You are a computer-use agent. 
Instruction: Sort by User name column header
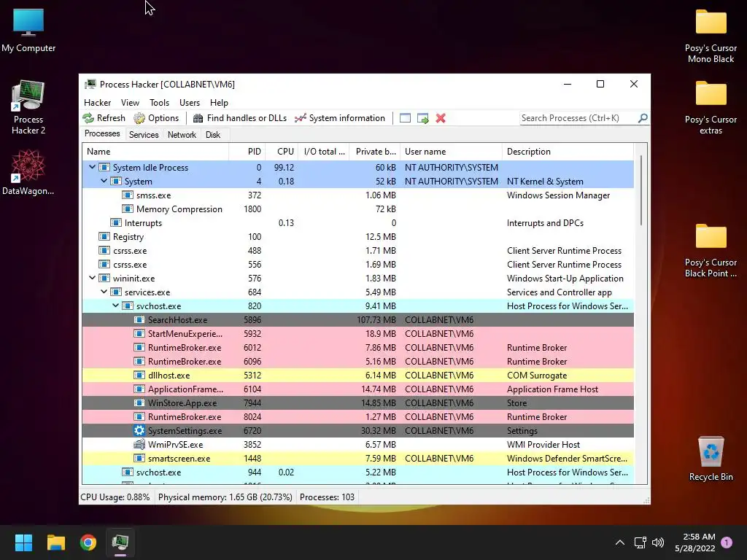coord(451,152)
